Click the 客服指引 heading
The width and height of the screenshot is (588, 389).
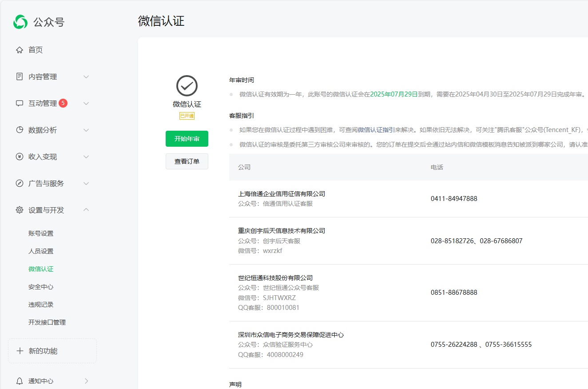point(242,116)
